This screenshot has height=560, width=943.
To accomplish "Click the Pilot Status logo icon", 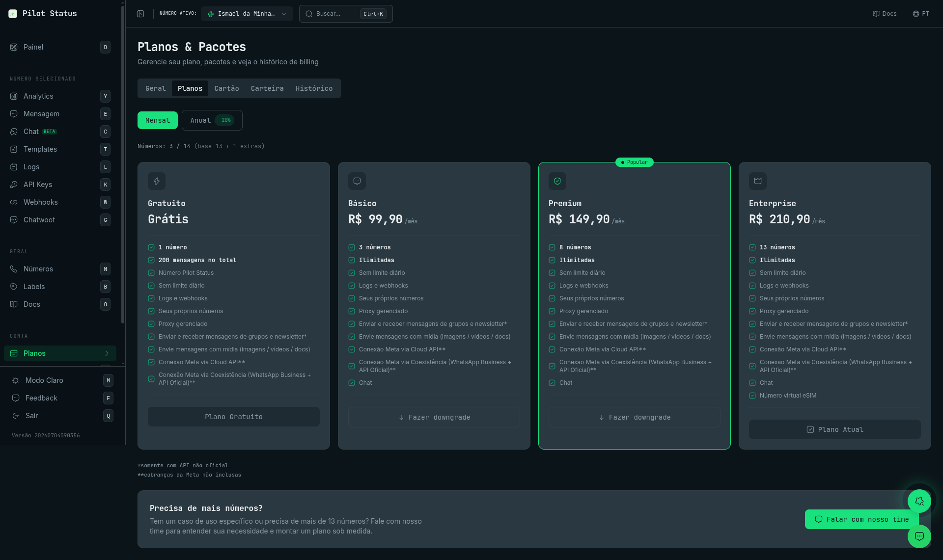I will click(13, 14).
